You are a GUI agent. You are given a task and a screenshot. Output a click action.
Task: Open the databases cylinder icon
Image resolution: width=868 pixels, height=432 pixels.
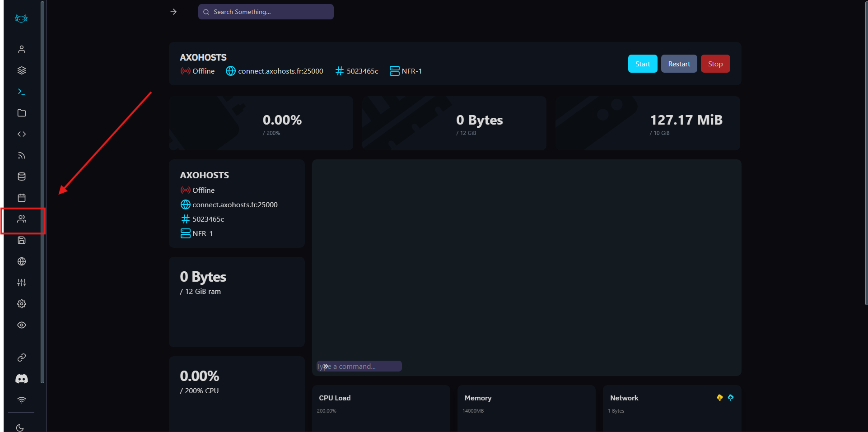[x=21, y=177]
